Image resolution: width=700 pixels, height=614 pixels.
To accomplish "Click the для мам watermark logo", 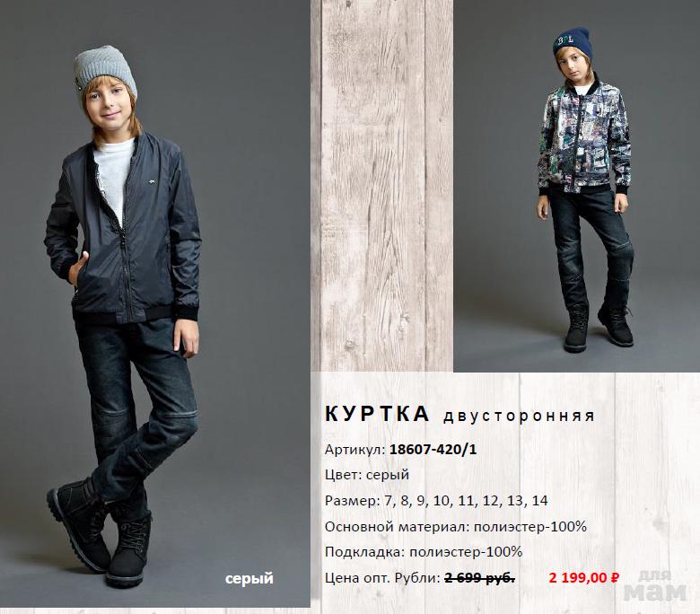I will tap(654, 586).
